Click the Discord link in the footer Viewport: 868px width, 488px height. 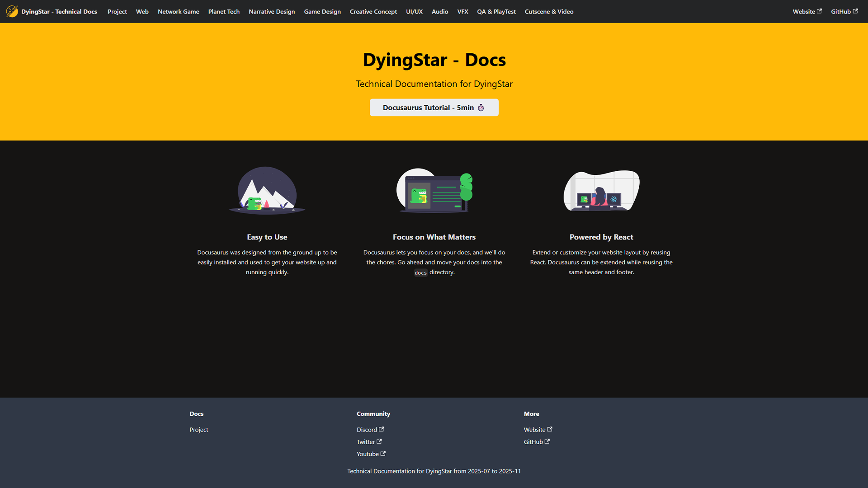[x=367, y=429]
